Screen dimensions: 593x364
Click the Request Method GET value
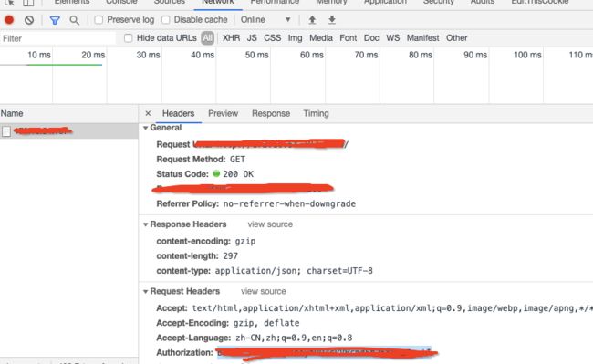[237, 160]
